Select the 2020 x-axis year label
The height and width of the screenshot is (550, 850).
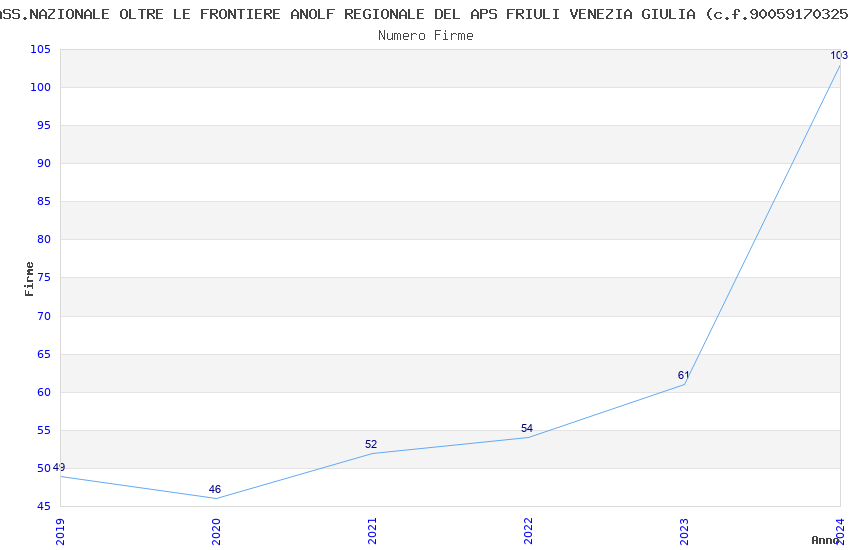click(x=216, y=532)
